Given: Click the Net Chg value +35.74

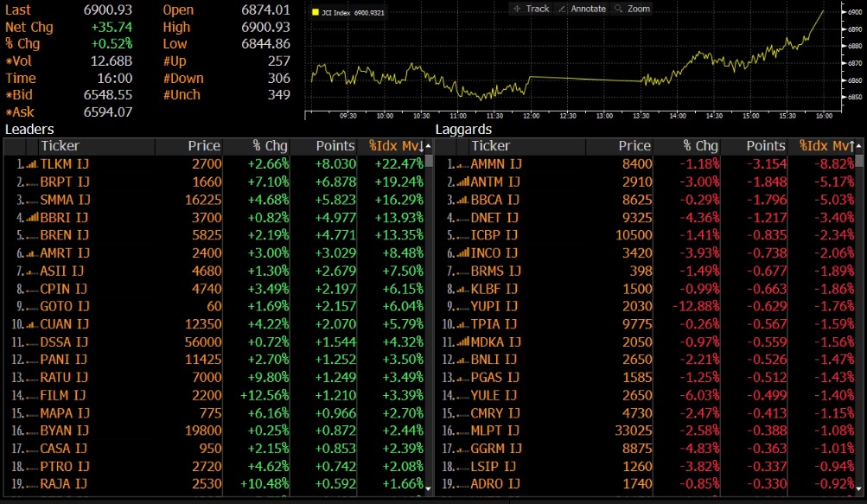Looking at the screenshot, I should pyautogui.click(x=112, y=27).
